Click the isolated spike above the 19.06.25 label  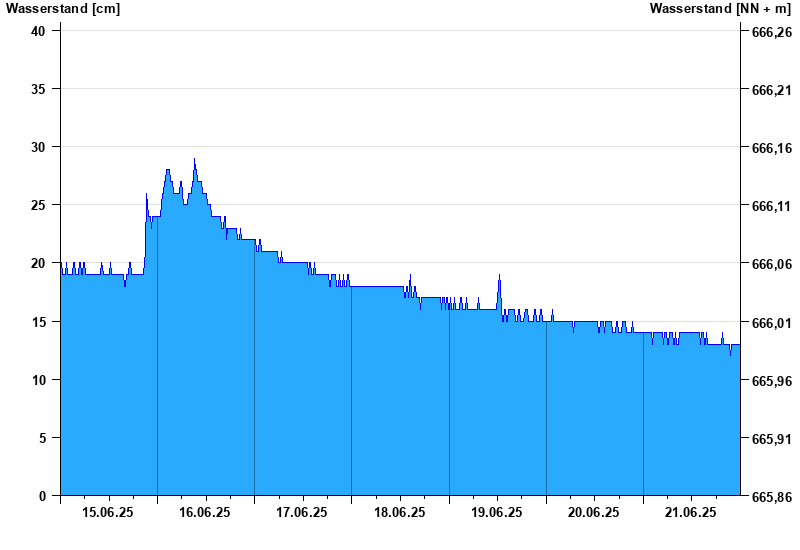coord(499,276)
